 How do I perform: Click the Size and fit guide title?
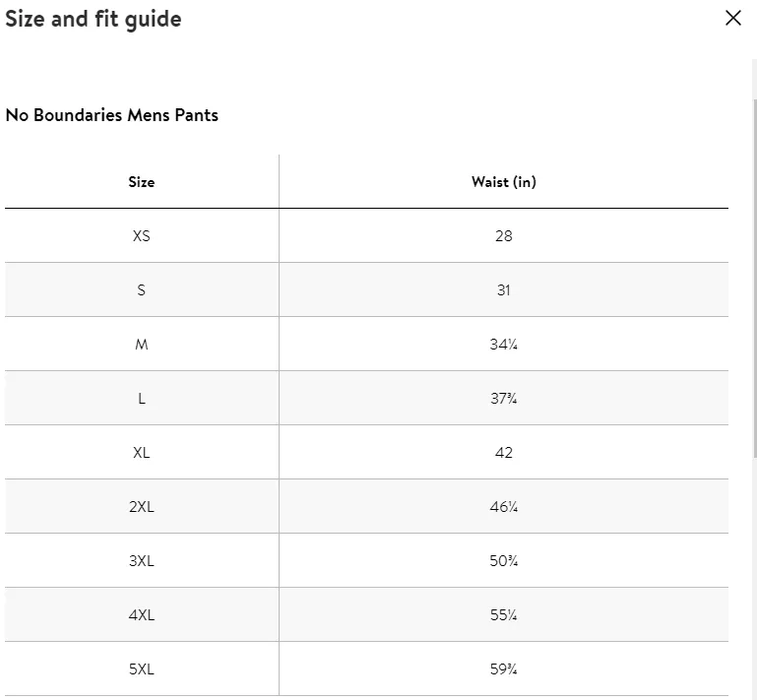pyautogui.click(x=94, y=20)
